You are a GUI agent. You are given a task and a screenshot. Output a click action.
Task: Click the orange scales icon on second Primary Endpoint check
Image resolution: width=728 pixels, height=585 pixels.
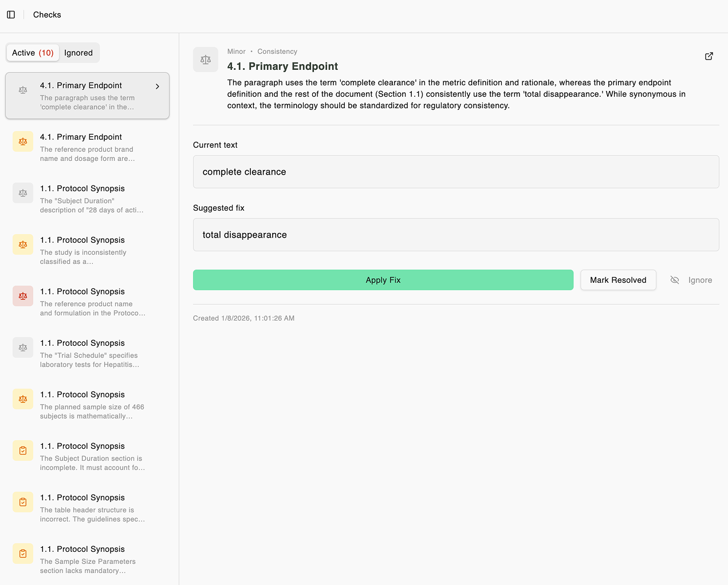click(22, 141)
